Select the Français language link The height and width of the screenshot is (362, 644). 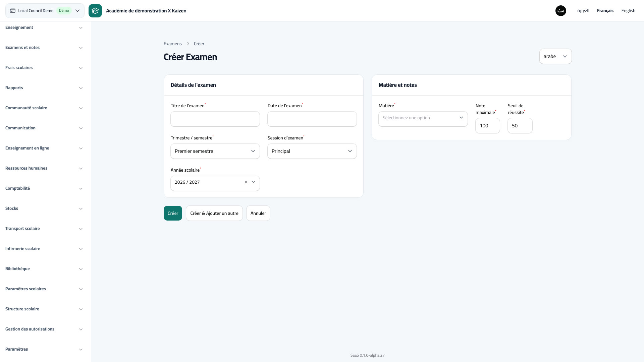pos(605,11)
